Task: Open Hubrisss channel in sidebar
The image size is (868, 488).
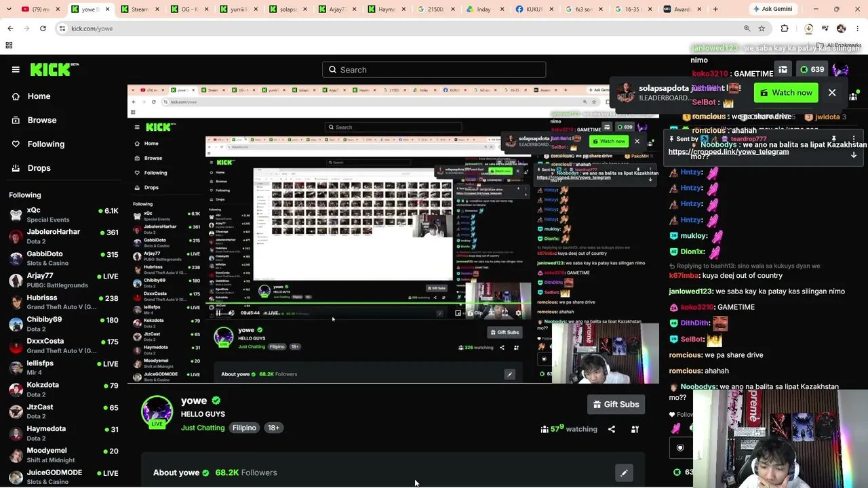Action: pos(64,302)
